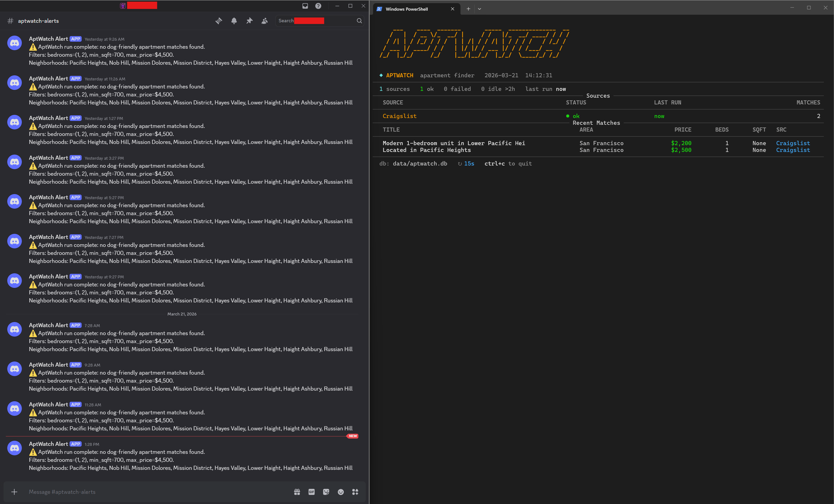The height and width of the screenshot is (504, 834).
Task: Click avatar of Yesterday 1:27 PM message
Action: tap(15, 122)
